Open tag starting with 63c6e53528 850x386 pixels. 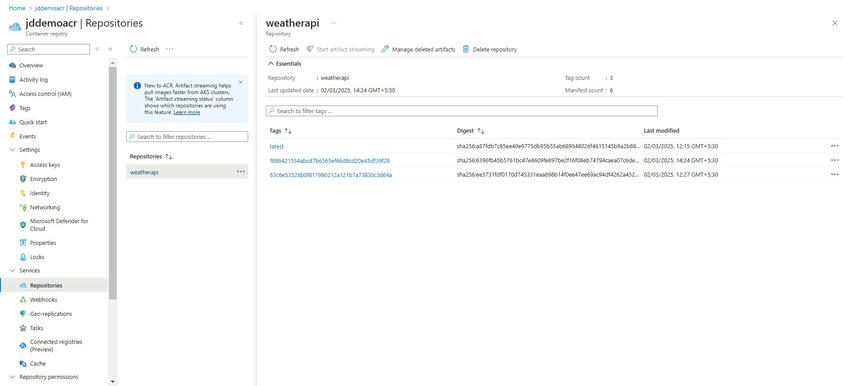[x=331, y=175]
